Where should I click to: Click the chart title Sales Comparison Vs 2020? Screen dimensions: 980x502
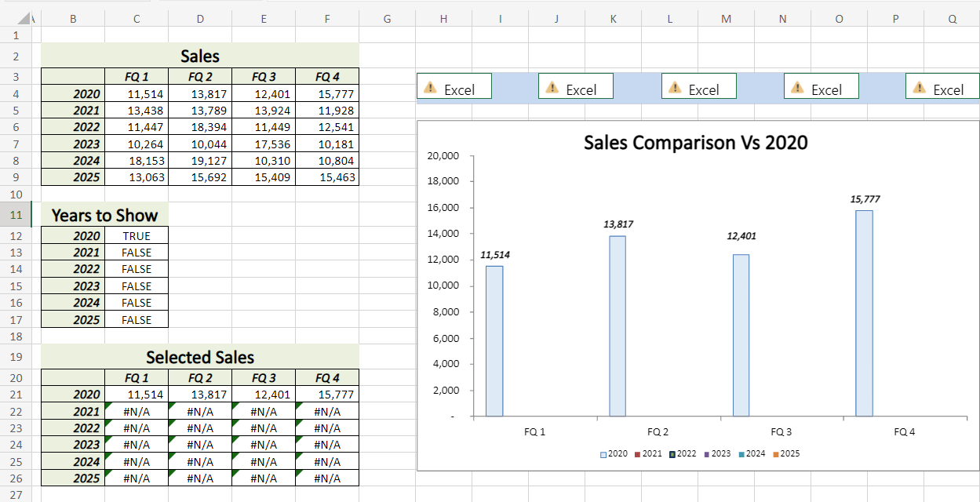coord(695,143)
